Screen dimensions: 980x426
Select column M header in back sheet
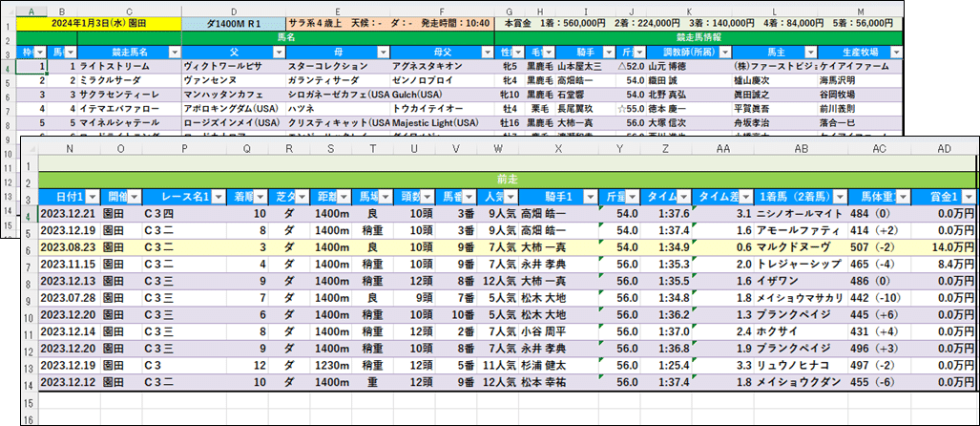pyautogui.click(x=860, y=11)
